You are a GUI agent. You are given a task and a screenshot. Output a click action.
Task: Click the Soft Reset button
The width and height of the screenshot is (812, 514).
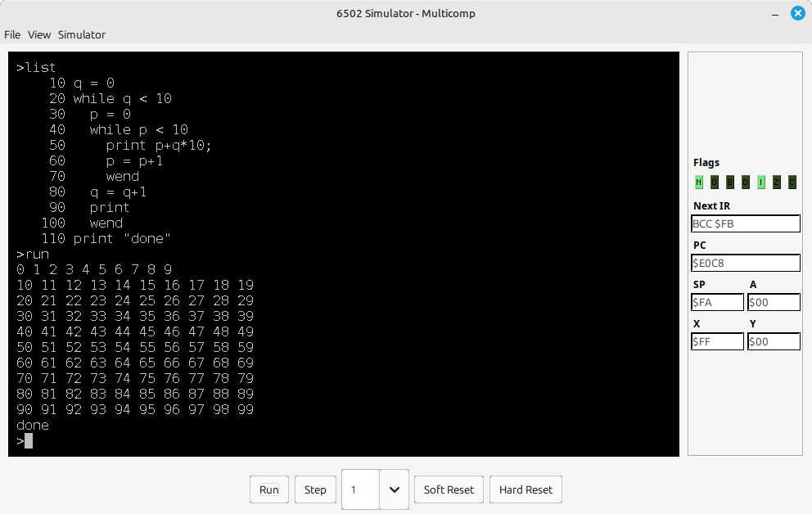449,489
